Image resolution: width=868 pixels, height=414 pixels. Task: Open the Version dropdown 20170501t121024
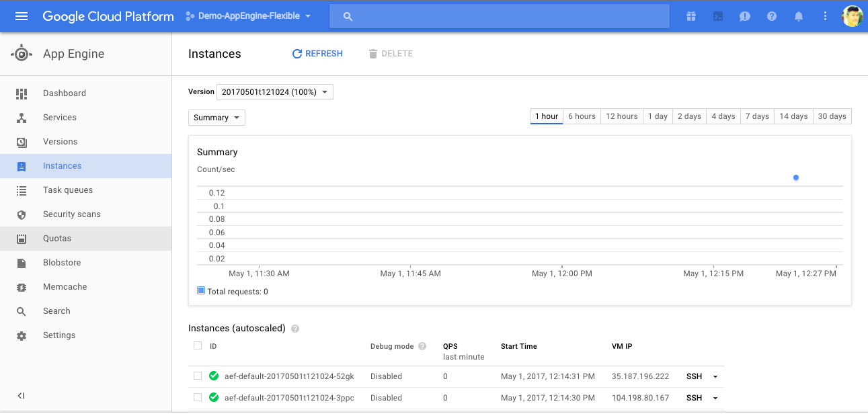(x=274, y=92)
